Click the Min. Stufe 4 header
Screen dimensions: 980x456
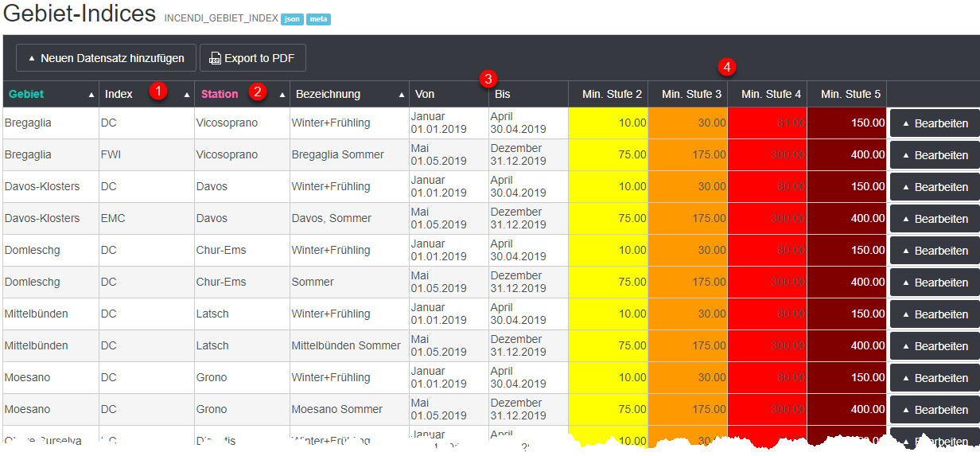768,94
